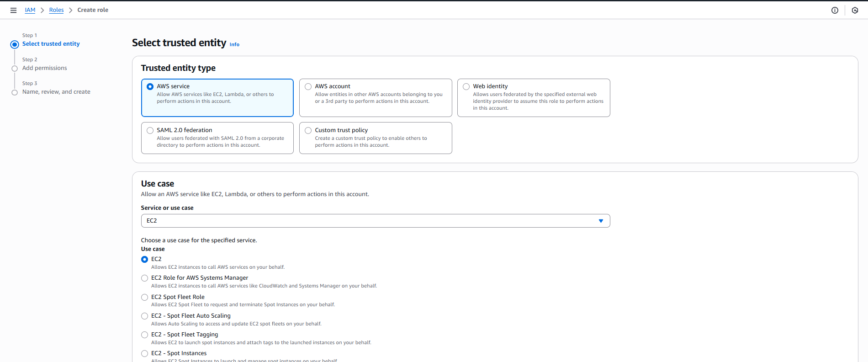Choose AWS account trusted entity option

point(308,86)
